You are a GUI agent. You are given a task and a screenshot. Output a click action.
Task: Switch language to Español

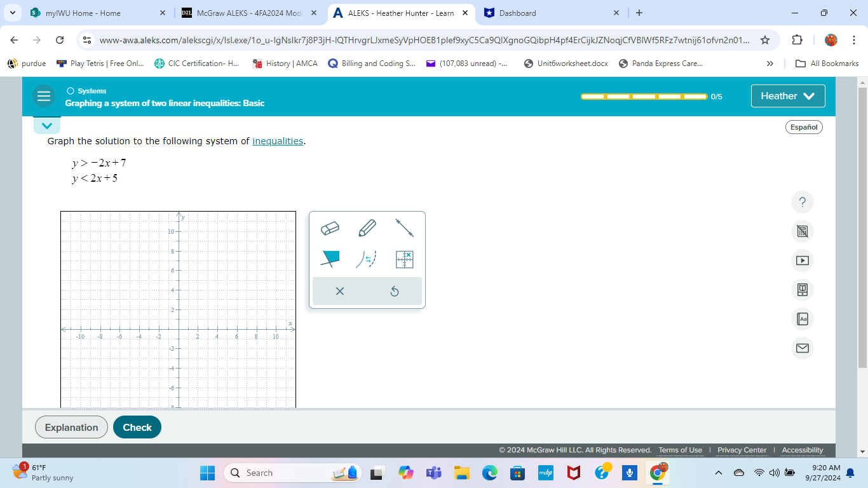coord(804,127)
